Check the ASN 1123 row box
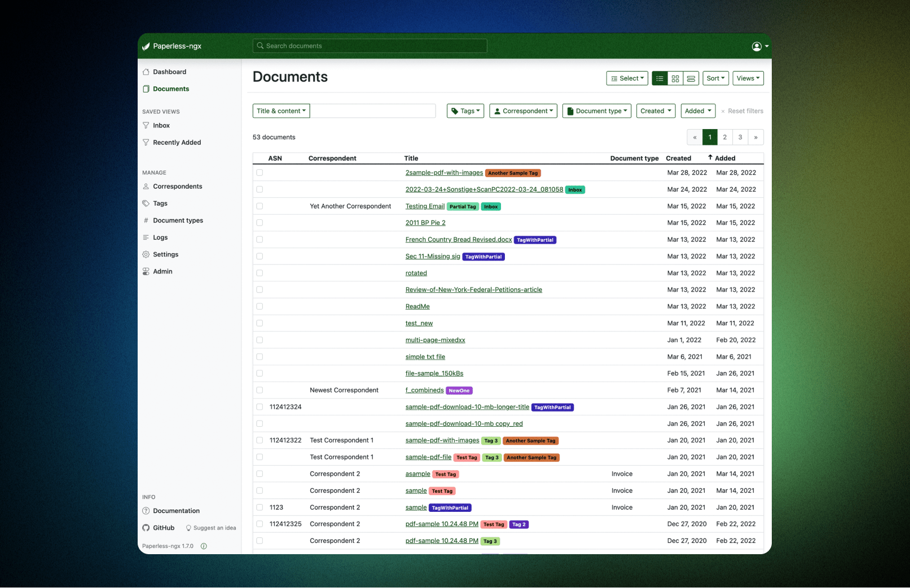910x588 pixels. pos(260,507)
